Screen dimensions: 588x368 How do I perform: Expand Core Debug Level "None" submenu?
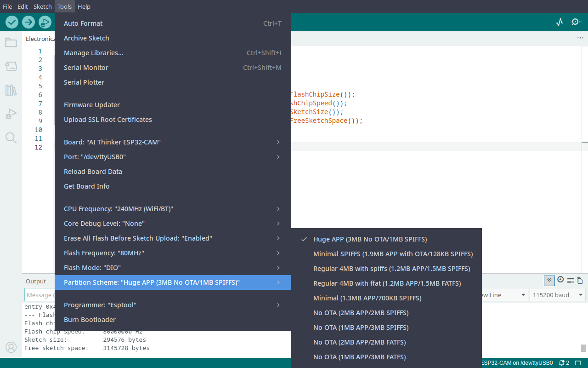173,224
